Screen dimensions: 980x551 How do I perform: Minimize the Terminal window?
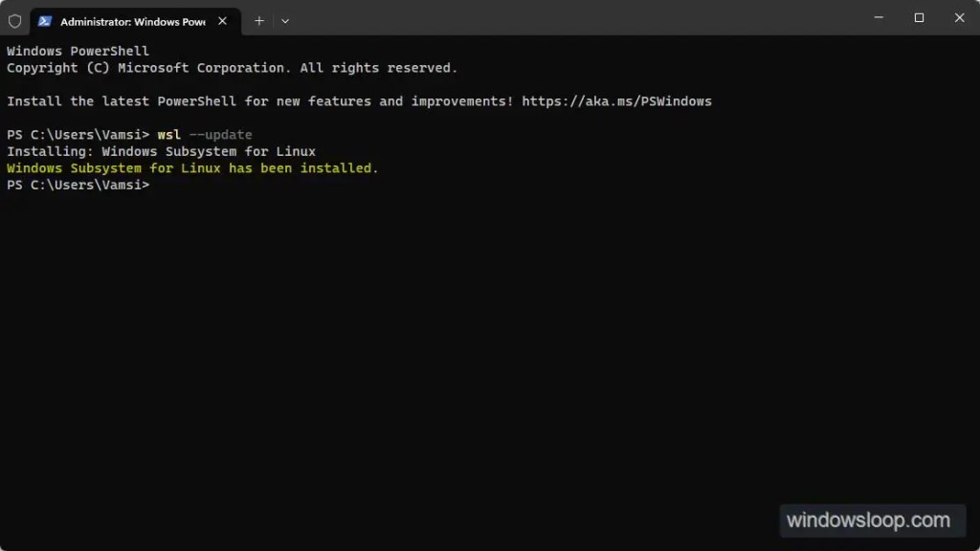(879, 17)
